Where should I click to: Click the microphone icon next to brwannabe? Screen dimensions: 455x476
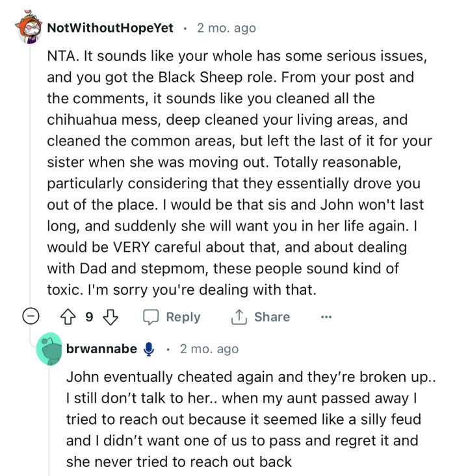click(x=149, y=349)
